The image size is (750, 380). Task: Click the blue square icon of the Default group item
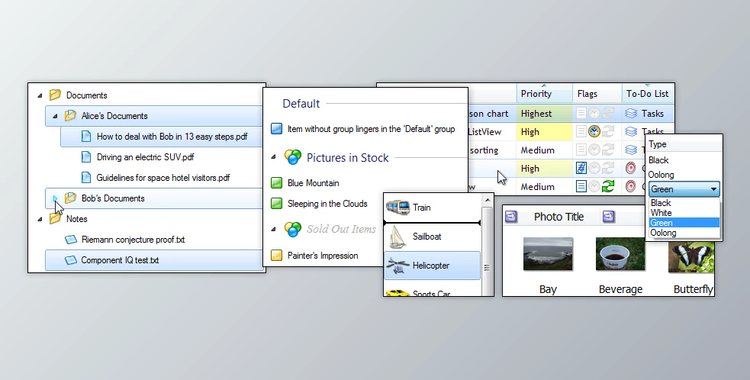tap(276, 129)
